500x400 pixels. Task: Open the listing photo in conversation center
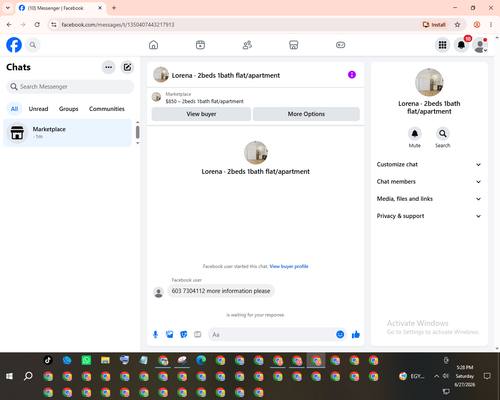pos(256,153)
